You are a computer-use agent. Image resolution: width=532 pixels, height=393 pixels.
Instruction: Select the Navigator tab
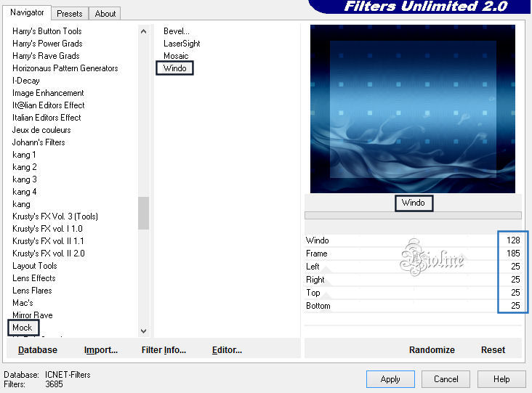[27, 12]
